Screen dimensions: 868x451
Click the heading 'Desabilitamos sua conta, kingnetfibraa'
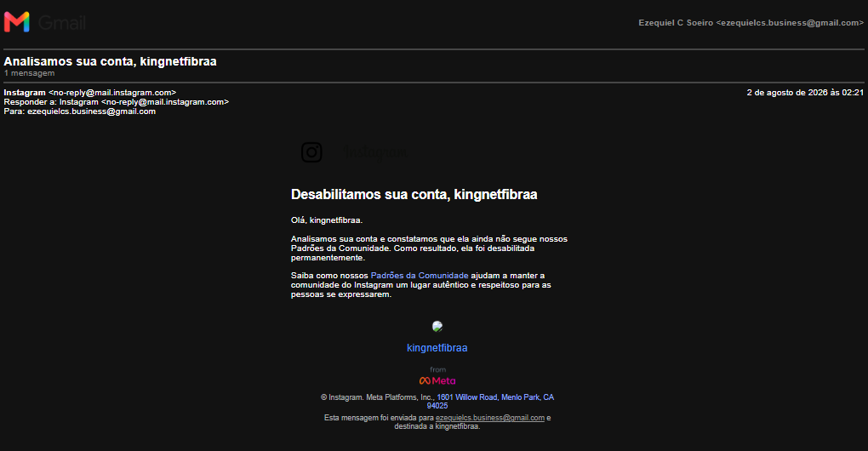click(414, 194)
